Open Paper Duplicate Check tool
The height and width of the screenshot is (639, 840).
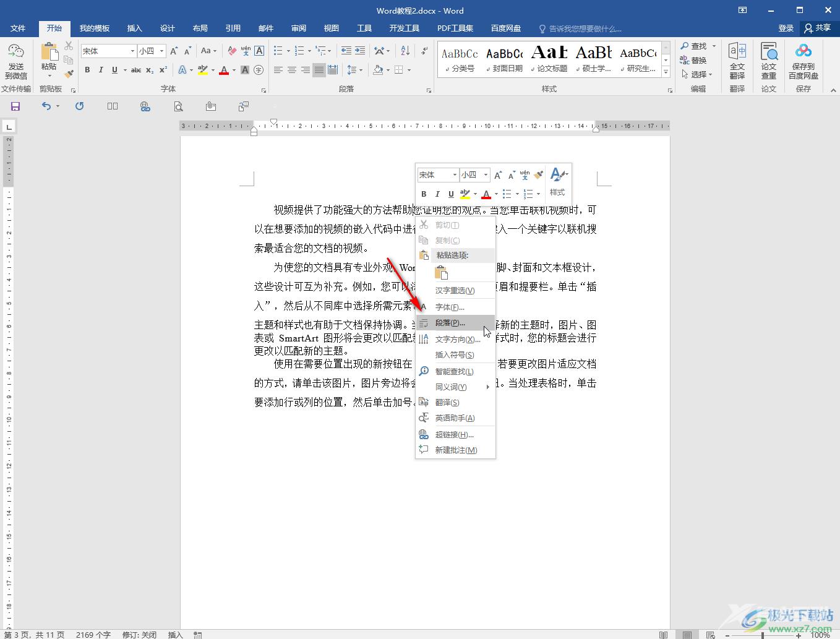coord(769,61)
